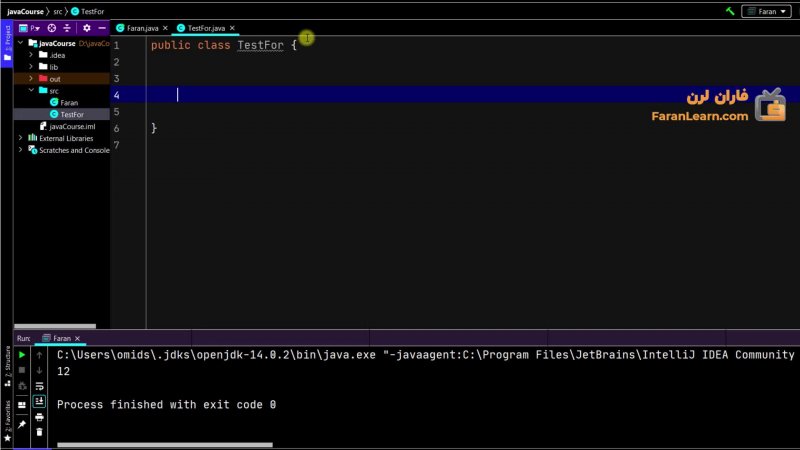Open Project panel settings gear

(86, 28)
